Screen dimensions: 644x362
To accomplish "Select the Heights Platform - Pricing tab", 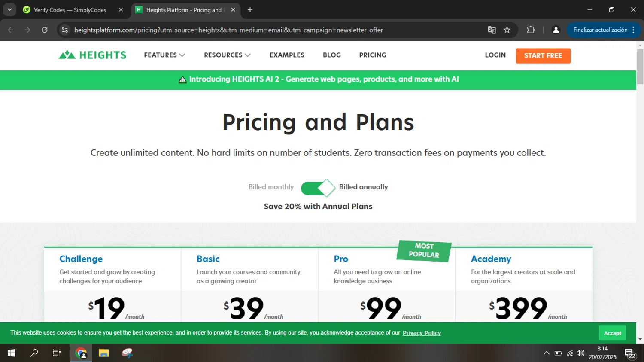I will coord(185,10).
